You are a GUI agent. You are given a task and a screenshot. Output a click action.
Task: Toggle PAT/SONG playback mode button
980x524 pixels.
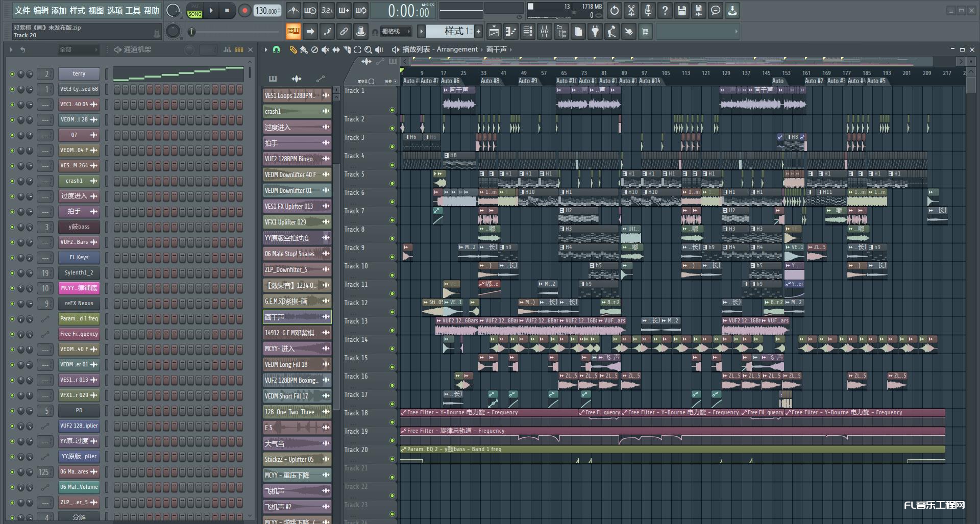pos(194,11)
